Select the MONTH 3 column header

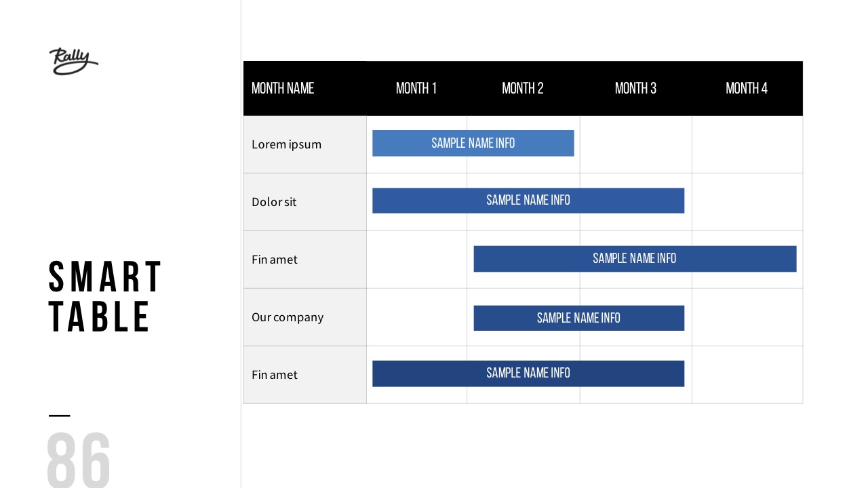(x=635, y=88)
